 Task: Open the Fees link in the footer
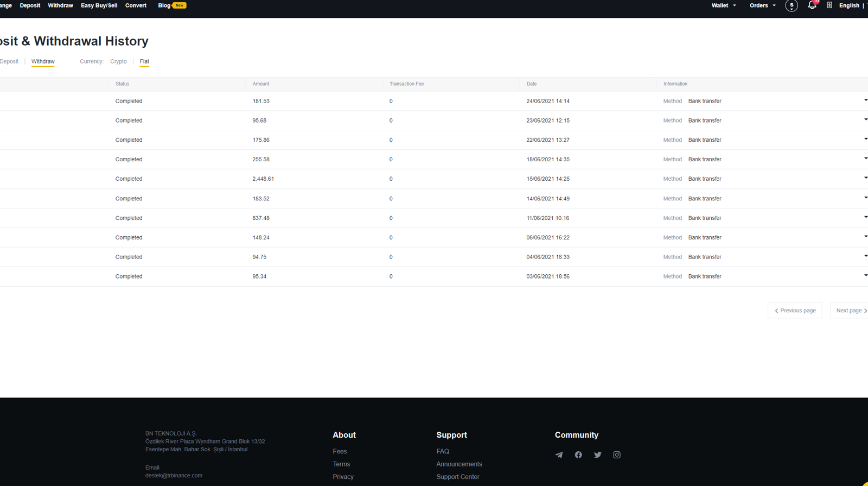(340, 451)
